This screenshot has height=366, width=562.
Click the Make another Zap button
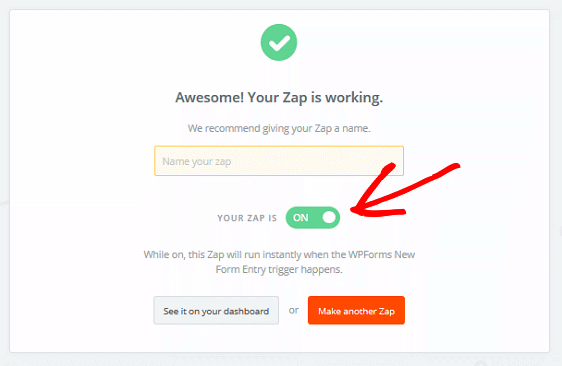coord(356,310)
